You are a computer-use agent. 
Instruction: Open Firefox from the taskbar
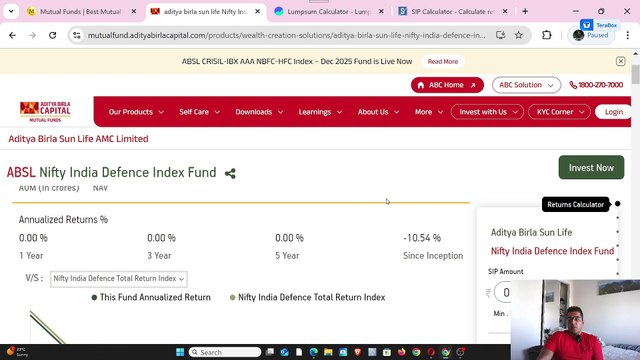click(402, 352)
